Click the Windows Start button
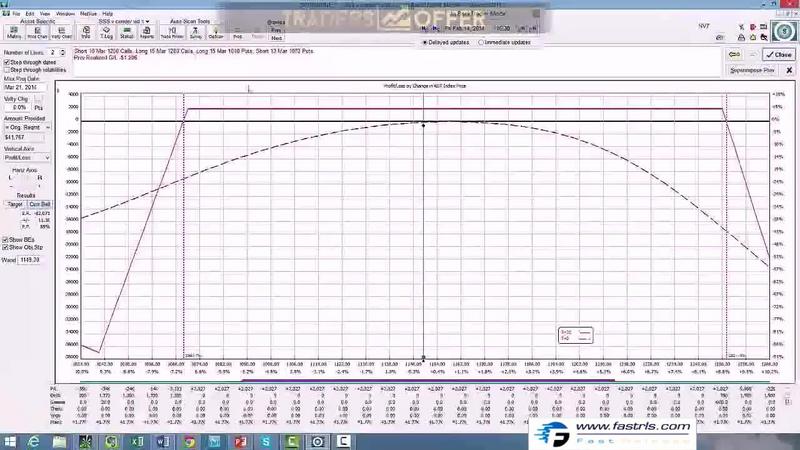 tap(9, 441)
